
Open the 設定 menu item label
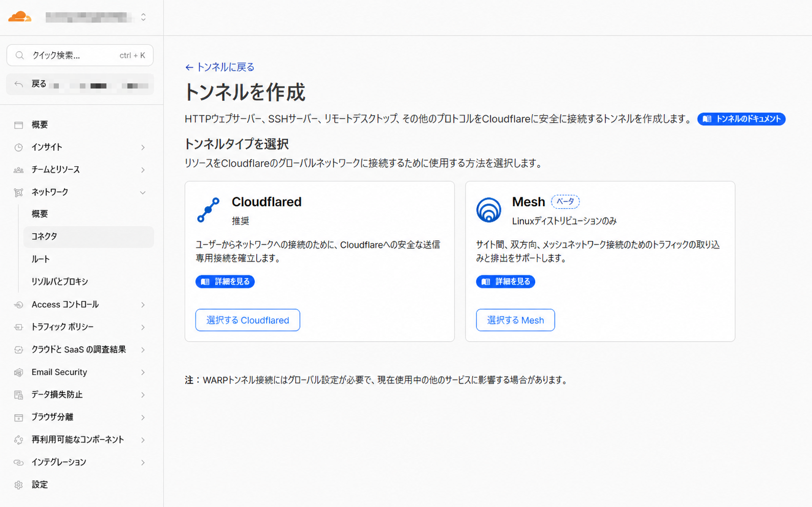point(39,484)
